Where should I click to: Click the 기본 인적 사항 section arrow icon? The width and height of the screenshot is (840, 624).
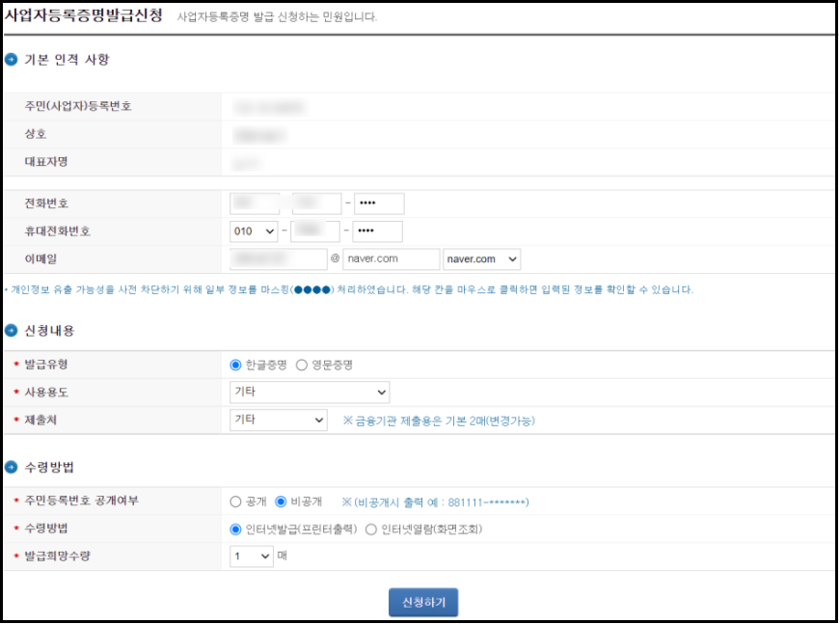pyautogui.click(x=12, y=60)
